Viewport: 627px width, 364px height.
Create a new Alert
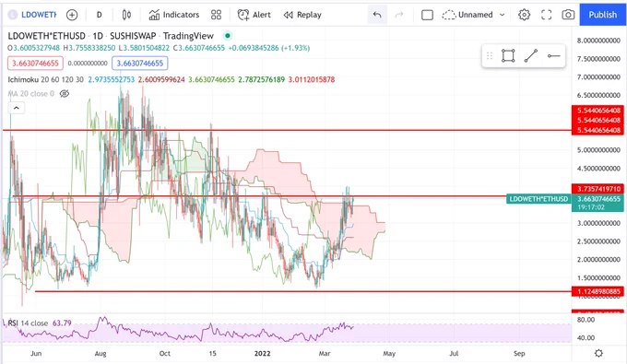(x=254, y=15)
